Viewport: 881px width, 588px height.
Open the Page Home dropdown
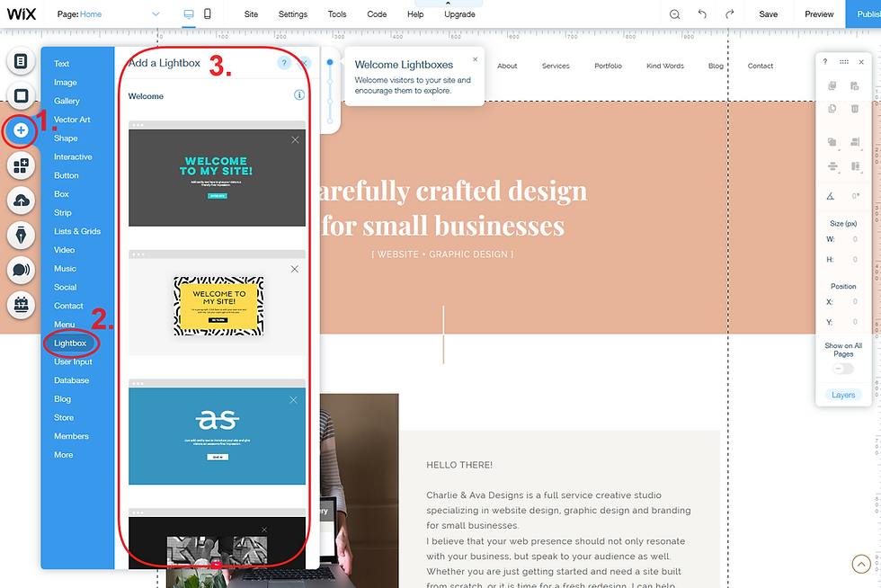pos(108,14)
